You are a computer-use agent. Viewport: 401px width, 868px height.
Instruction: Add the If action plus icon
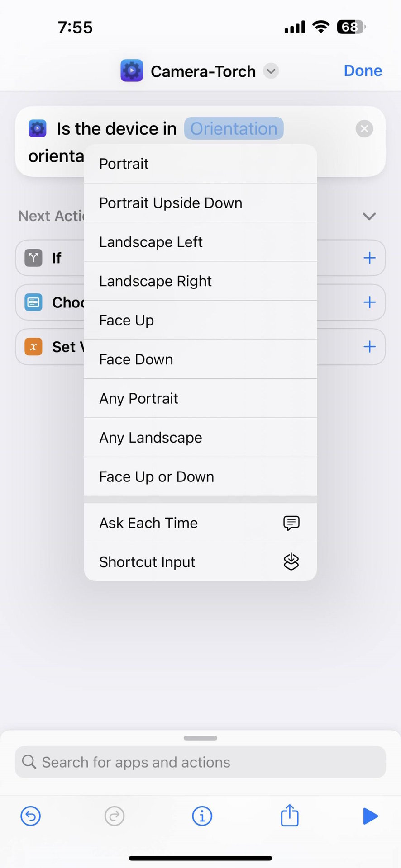click(369, 258)
